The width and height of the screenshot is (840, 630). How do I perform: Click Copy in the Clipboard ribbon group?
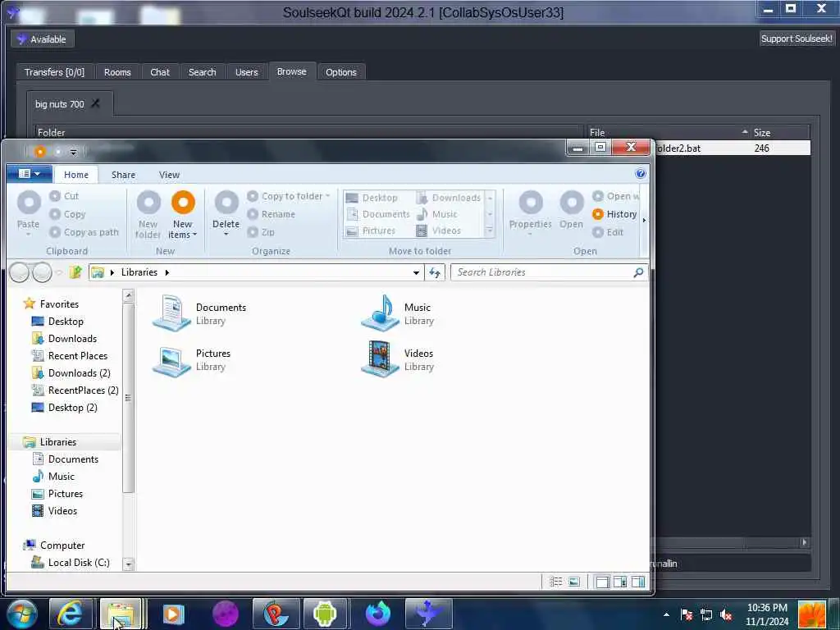pos(67,214)
